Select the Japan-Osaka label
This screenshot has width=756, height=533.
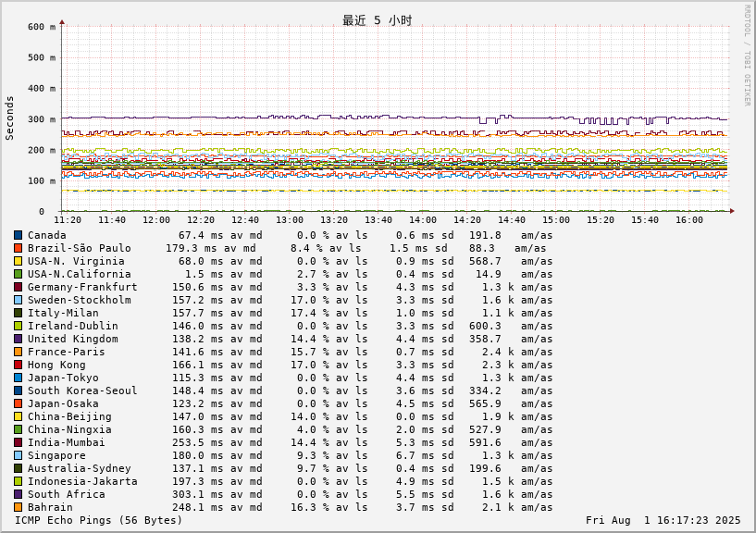[63, 403]
